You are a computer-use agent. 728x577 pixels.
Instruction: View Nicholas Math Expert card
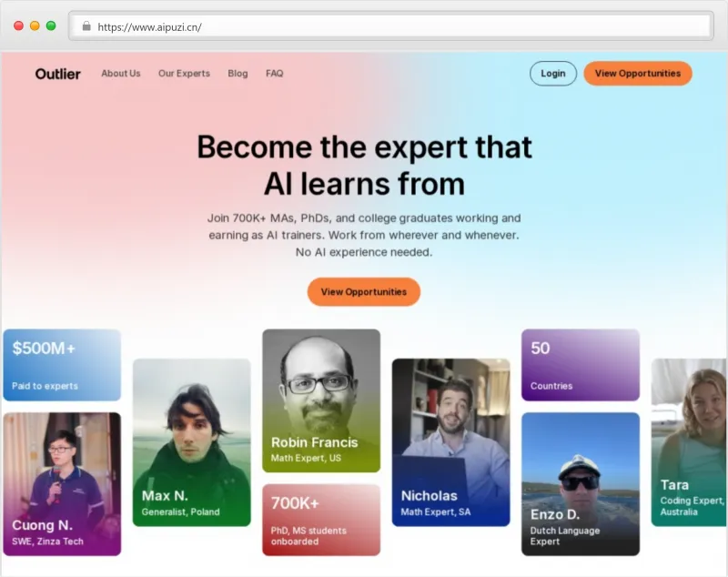pos(450,442)
